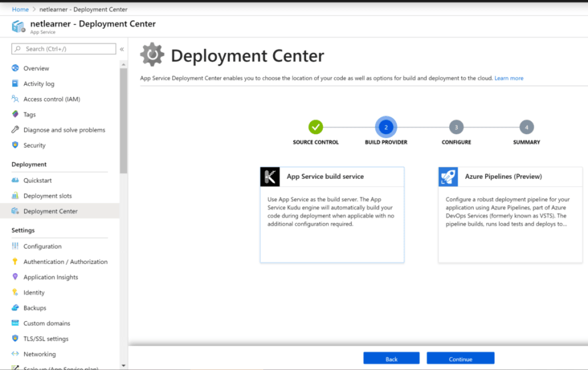Viewport: 588px width, 370px height.
Task: Click the sidebar scrollbar thumb
Action: coord(124,121)
